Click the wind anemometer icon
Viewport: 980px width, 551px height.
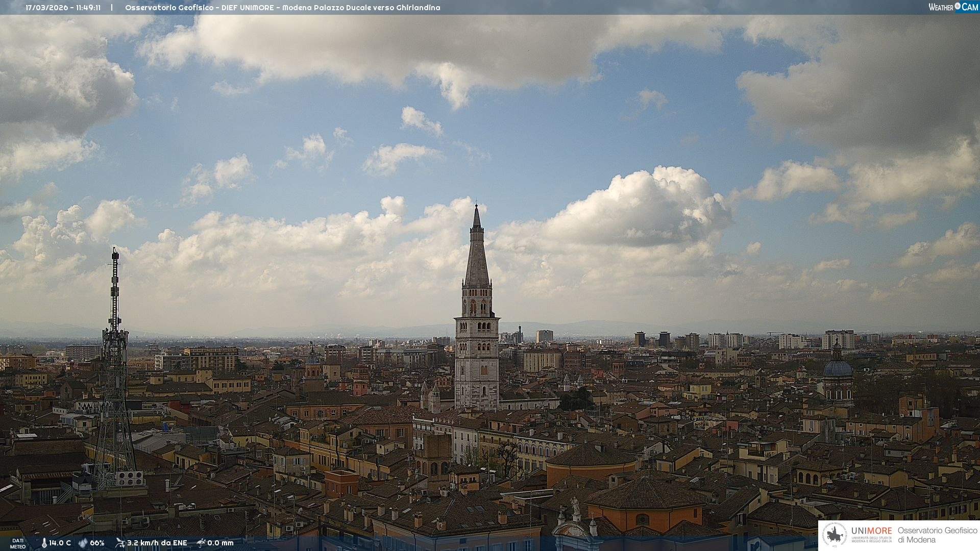pos(120,543)
